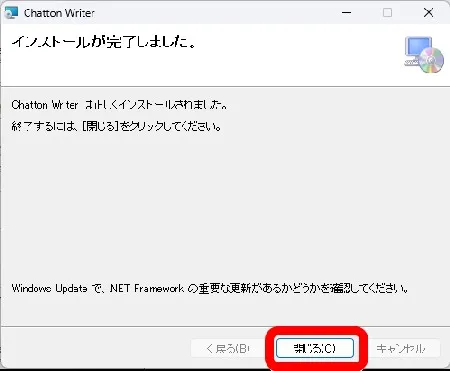Click the Chatton Writer title bar icon

[11, 13]
